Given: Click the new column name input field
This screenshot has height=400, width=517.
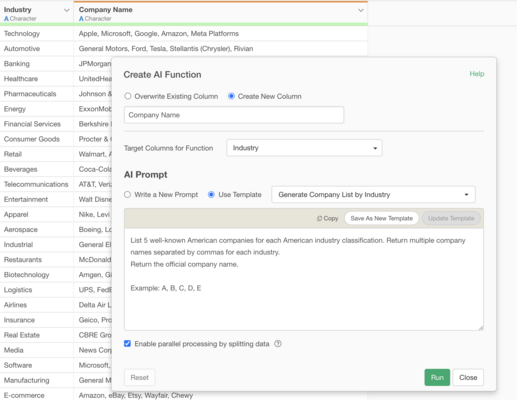Looking at the screenshot, I should 234,115.
